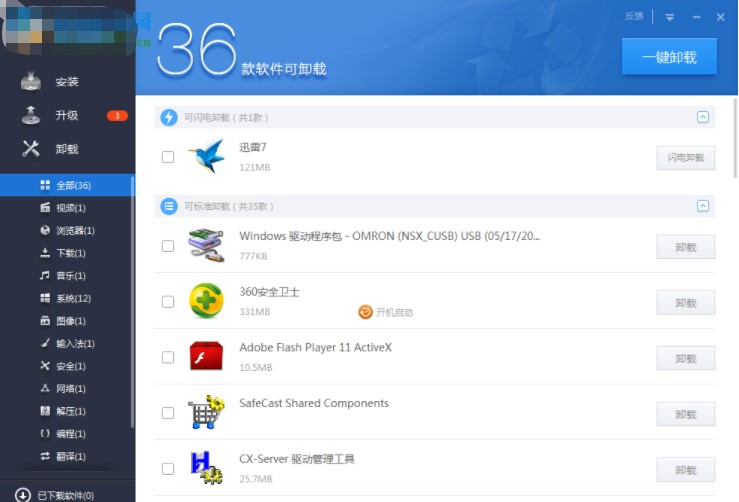Image resolution: width=739 pixels, height=502 pixels.
Task: Click 闪电卸载 for 迅雷7
Action: pyautogui.click(x=686, y=157)
